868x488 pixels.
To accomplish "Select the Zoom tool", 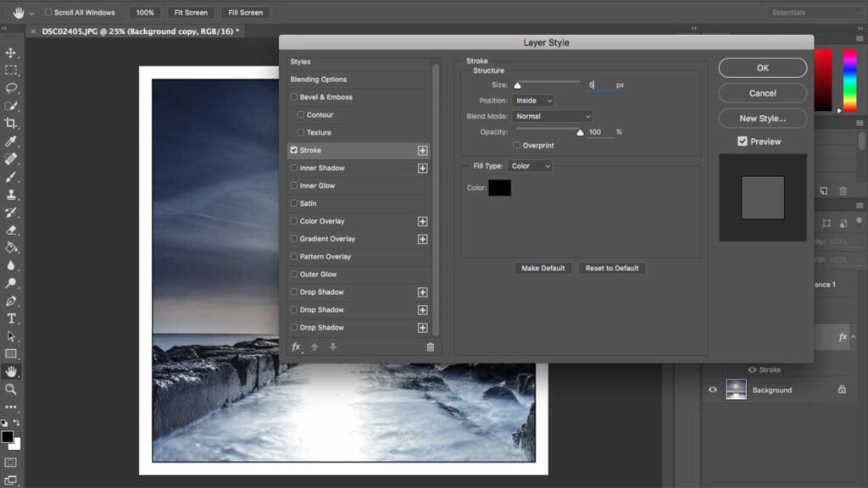I will click(x=10, y=389).
